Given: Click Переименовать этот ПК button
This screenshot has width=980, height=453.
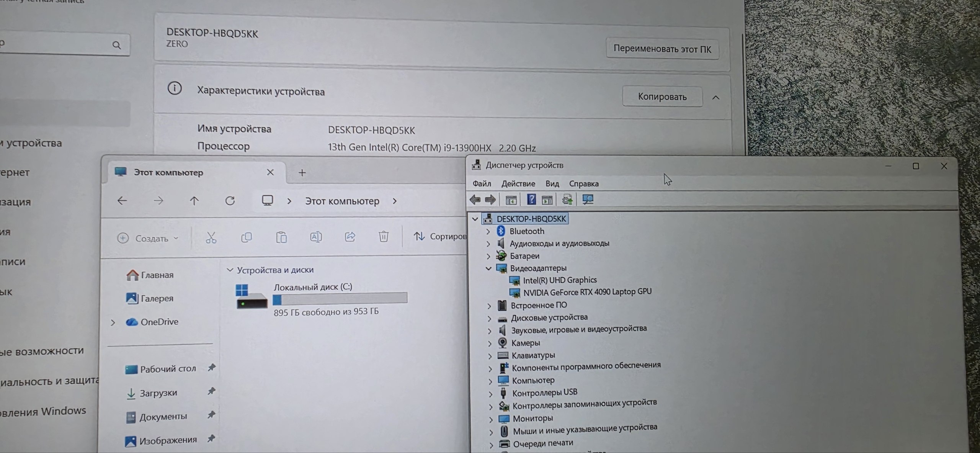Looking at the screenshot, I should coord(662,49).
